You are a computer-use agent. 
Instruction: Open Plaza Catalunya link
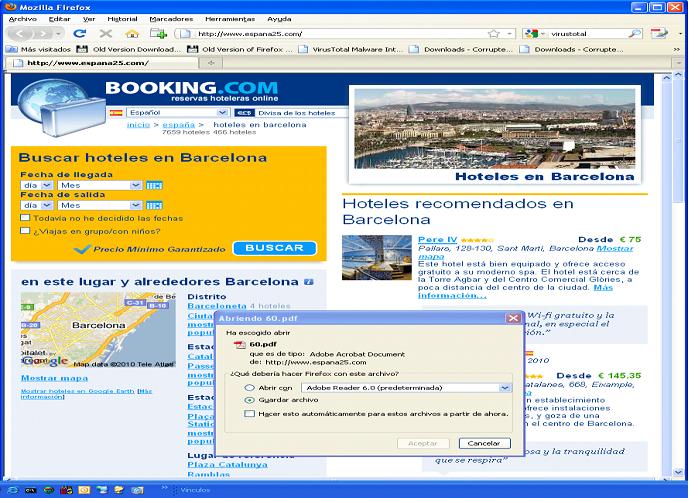(x=227, y=465)
